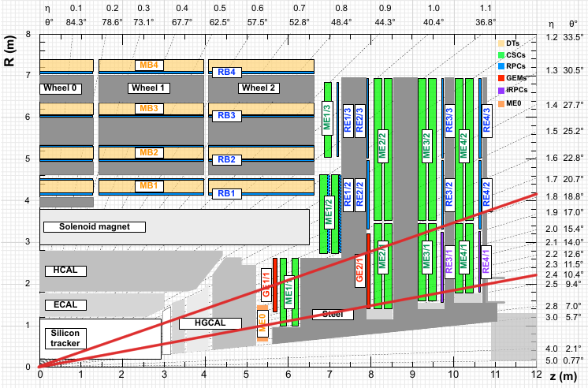The image size is (588, 388).
Task: Select the MB2 label
Action: (x=149, y=153)
